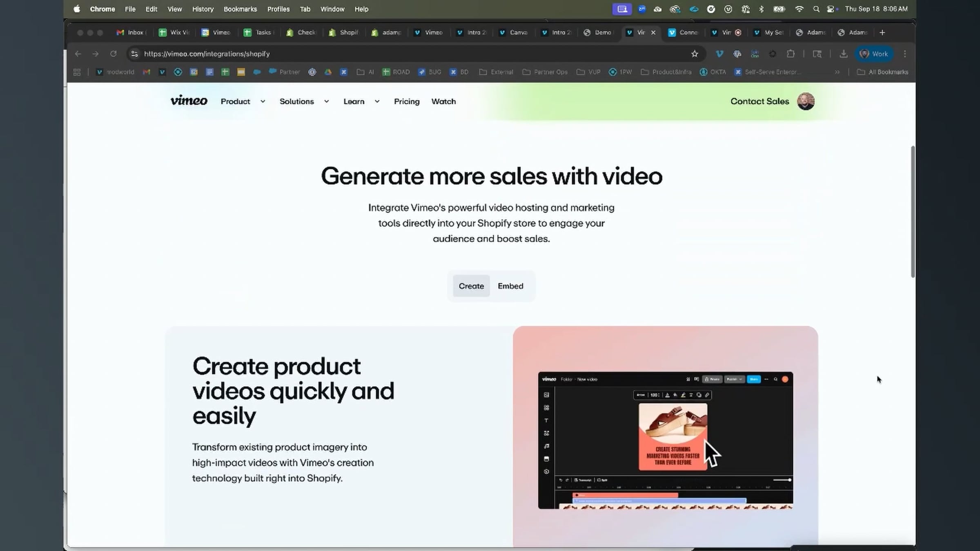Close the active Vimeo tab
Image resolution: width=980 pixels, height=551 pixels.
tap(653, 33)
